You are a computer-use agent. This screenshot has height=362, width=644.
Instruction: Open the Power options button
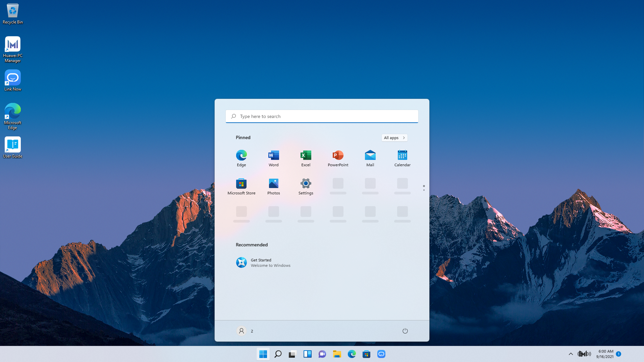point(405,331)
